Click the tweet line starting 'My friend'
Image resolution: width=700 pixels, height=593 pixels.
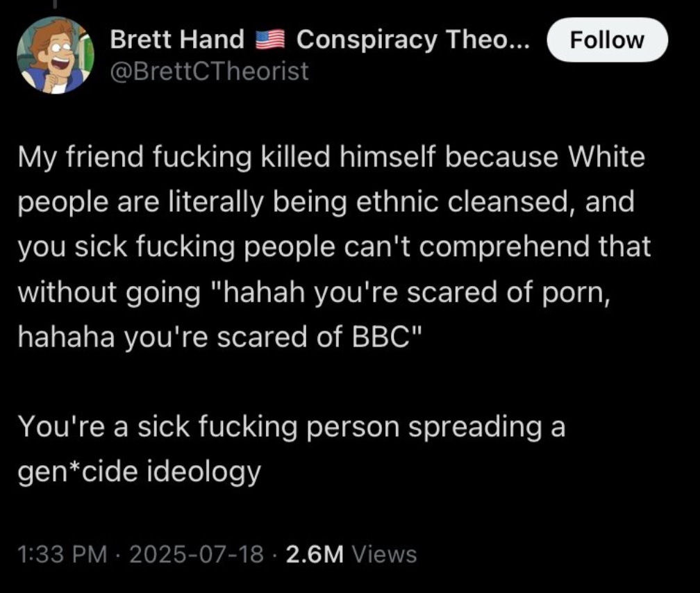[x=332, y=158]
